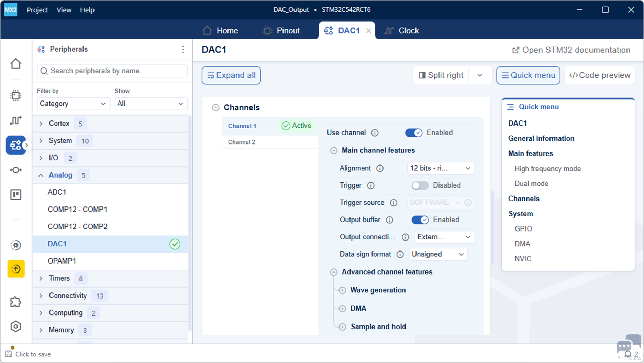The width and height of the screenshot is (644, 363).
Task: Click the Search peripherals by name field
Action: (x=112, y=71)
